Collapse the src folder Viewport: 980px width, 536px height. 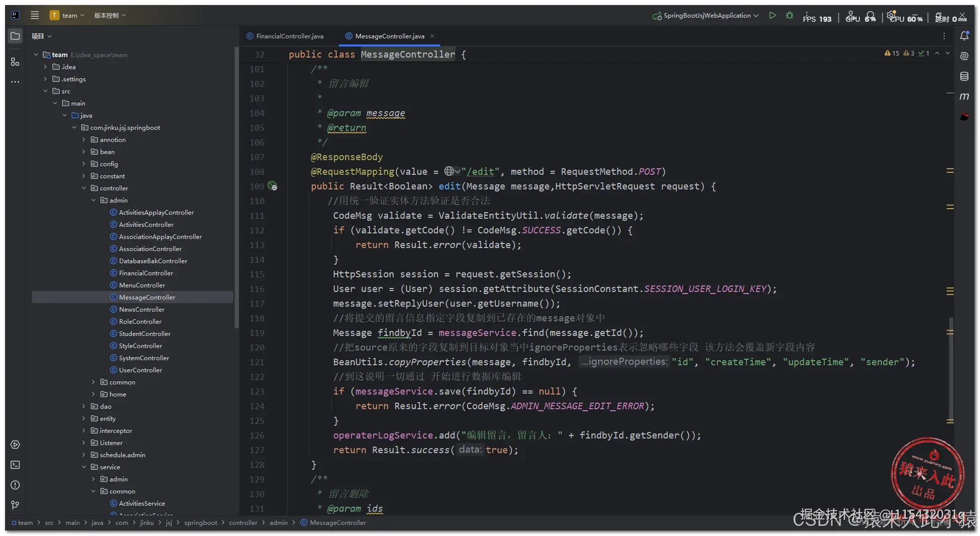point(45,91)
